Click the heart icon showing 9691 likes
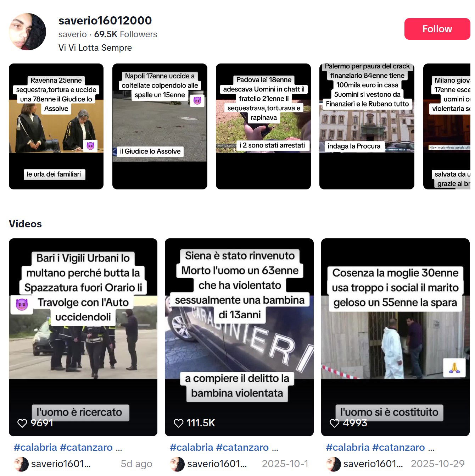Screen dimensions: 475x476 click(x=22, y=423)
